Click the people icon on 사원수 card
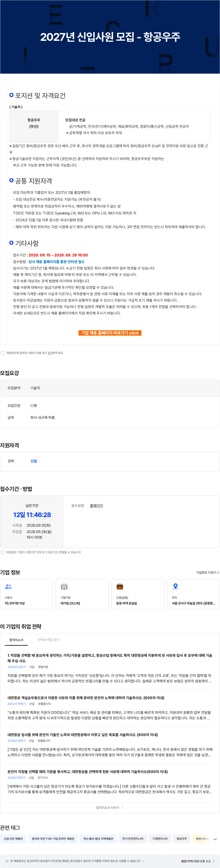This screenshot has width=220, height=868. tap(8, 587)
